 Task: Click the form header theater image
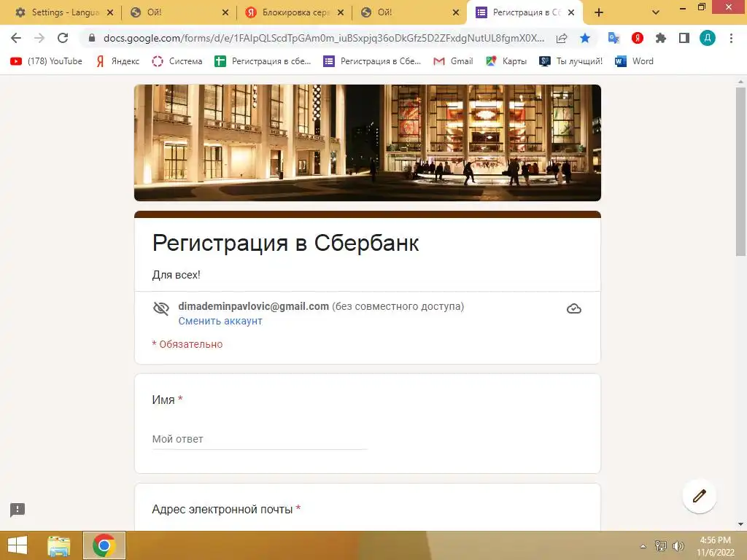[368, 143]
